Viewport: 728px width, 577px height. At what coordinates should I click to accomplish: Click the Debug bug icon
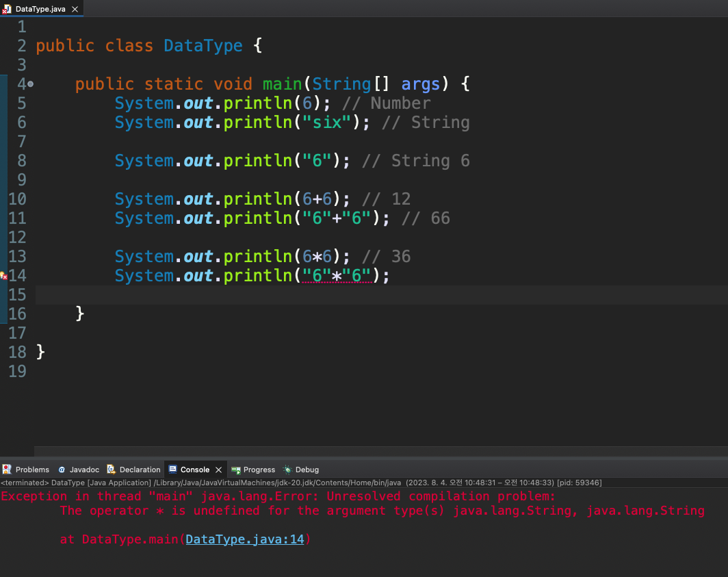pos(287,470)
